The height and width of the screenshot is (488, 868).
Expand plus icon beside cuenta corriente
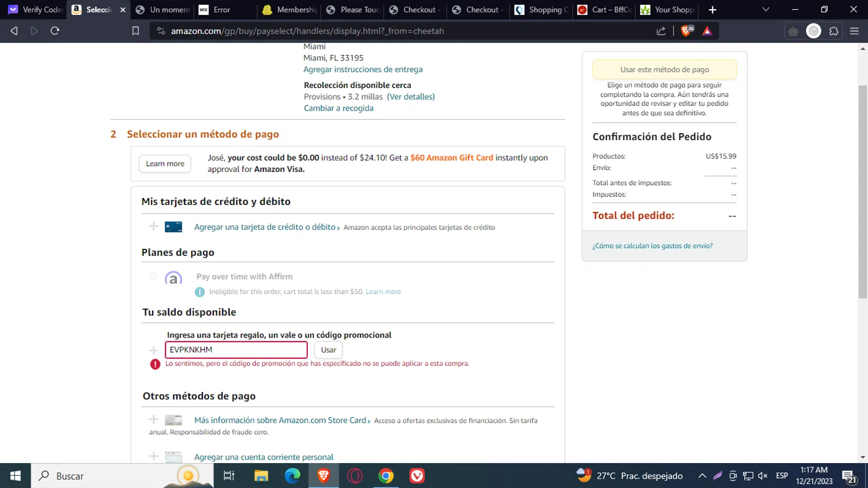tap(153, 456)
